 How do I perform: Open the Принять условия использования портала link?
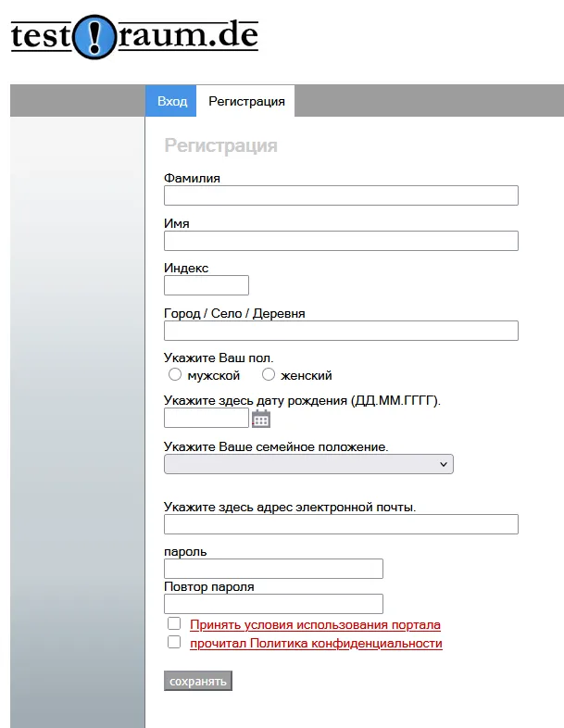point(315,625)
